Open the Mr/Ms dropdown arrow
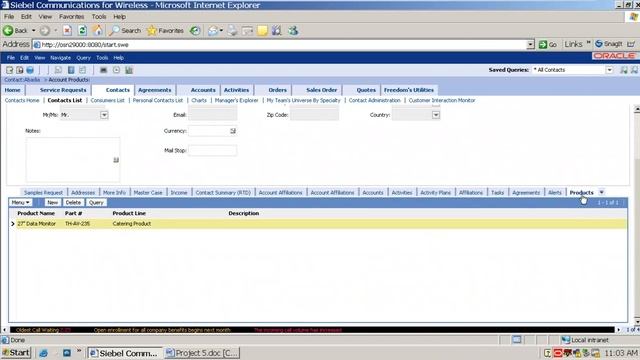The image size is (640, 360). pos(104,115)
